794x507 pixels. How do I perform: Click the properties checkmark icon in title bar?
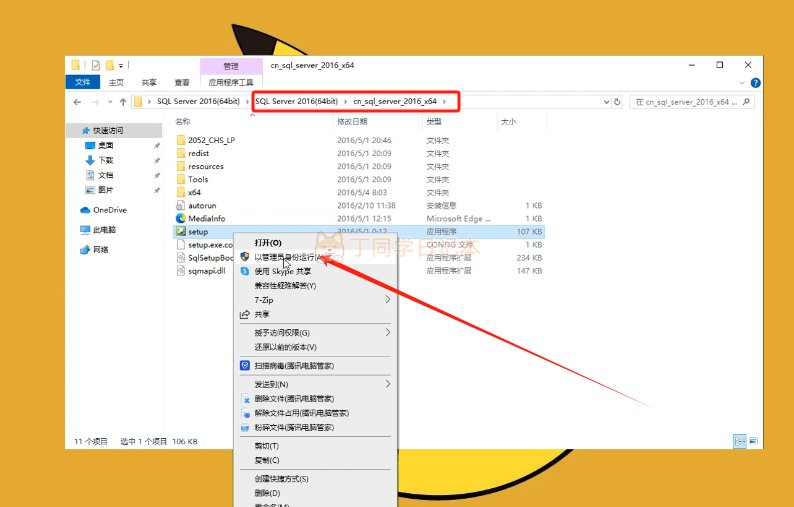[96, 65]
